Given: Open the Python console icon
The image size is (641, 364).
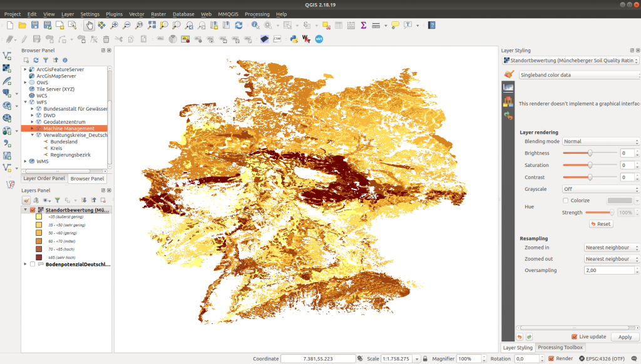Looking at the screenshot, I should [294, 39].
